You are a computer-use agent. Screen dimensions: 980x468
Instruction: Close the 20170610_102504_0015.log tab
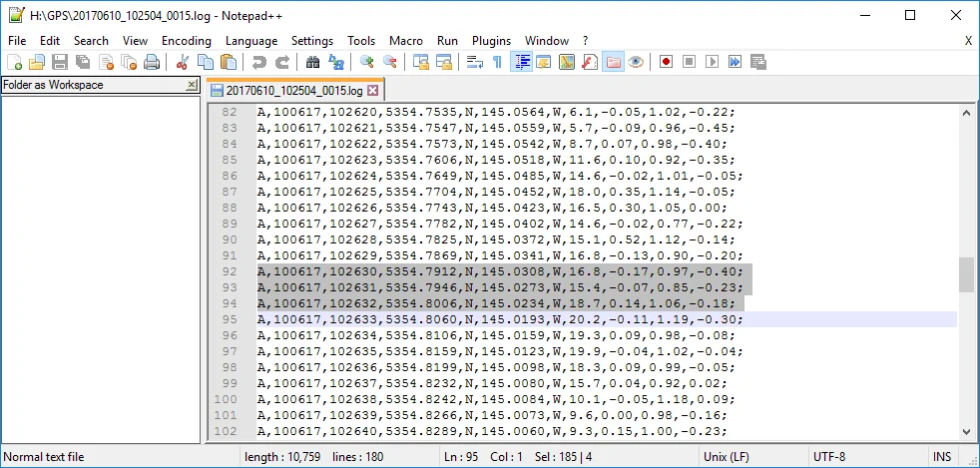(372, 91)
